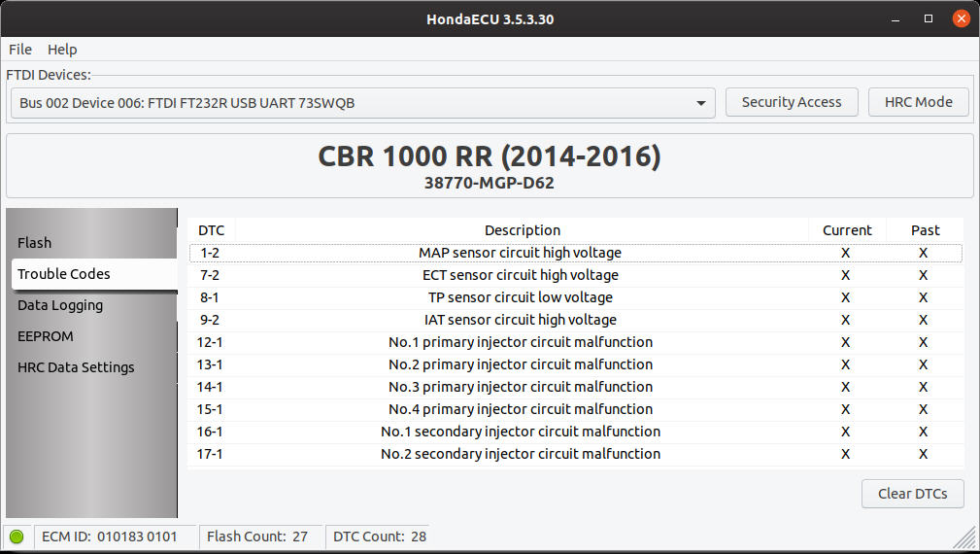Screen dimensions: 980x554
Task: Select No.4 primary injector circuit malfunction row
Action: point(576,409)
